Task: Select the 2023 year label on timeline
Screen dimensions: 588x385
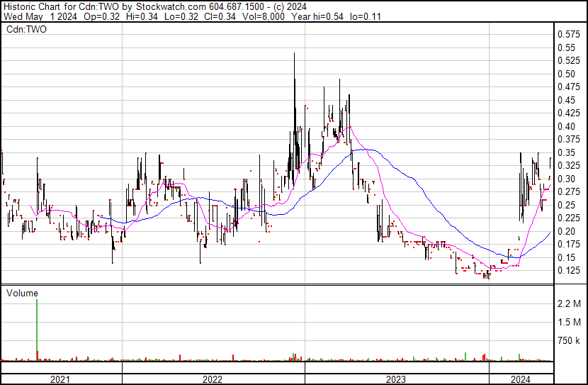Action: tap(395, 379)
